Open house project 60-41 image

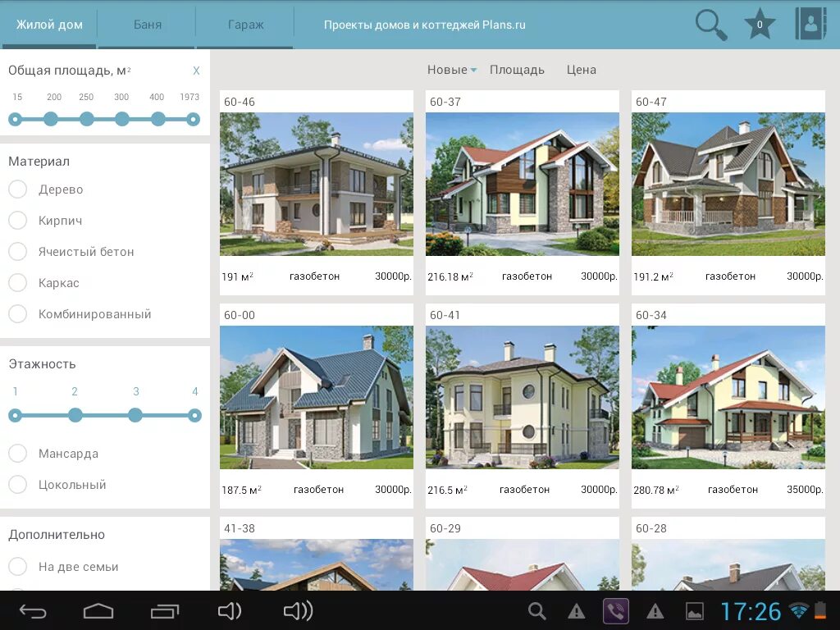(523, 398)
